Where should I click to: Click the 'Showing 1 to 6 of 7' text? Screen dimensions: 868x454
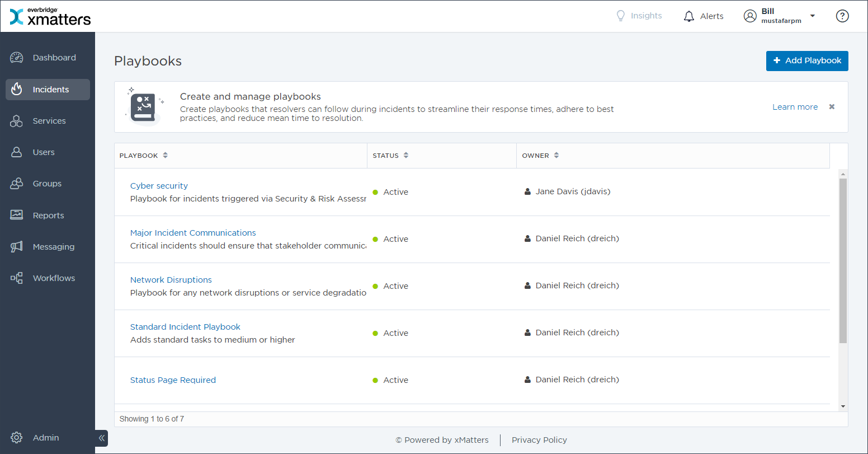pos(152,419)
